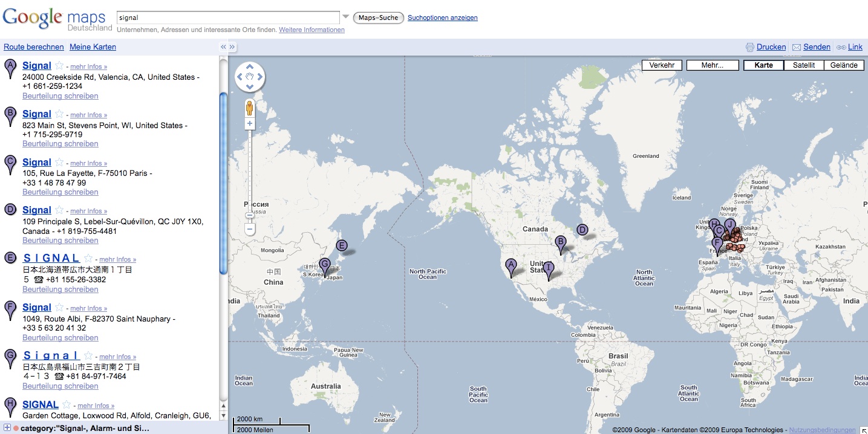868x434 pixels.
Task: Select map marker D in Canada
Action: click(x=582, y=231)
